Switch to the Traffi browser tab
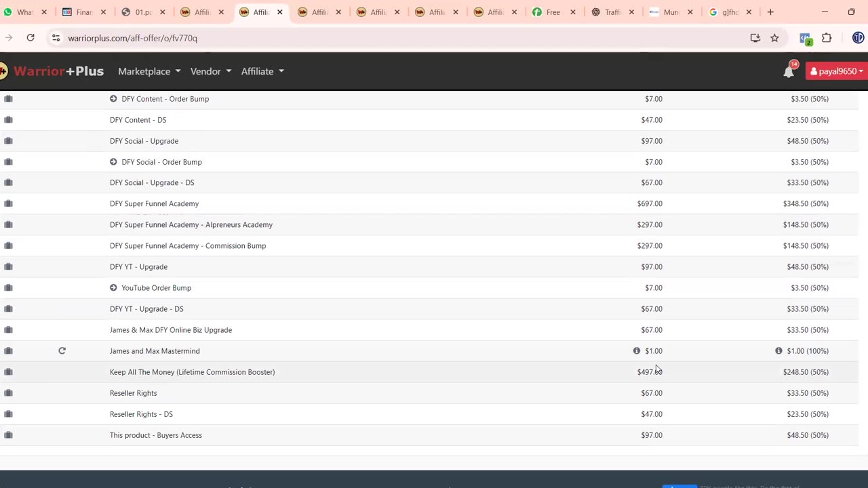This screenshot has width=868, height=488. [x=612, y=12]
